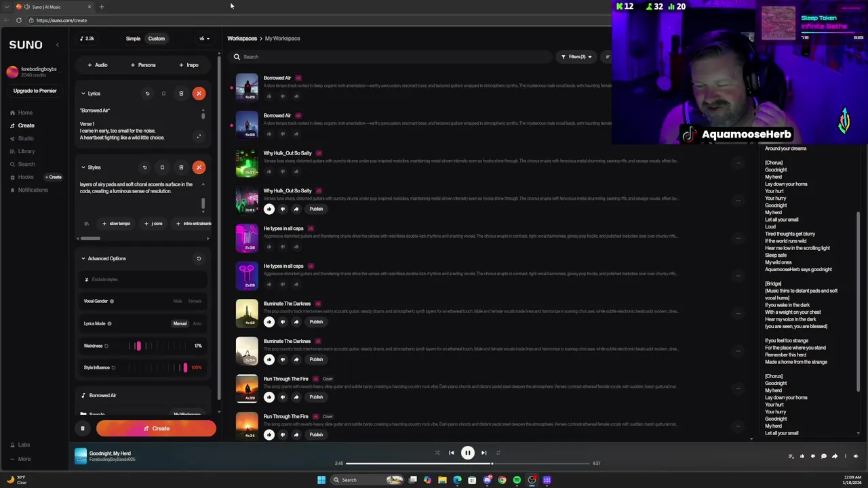Like the Why Hulk_Out So Salty 3:01 track
The height and width of the screenshot is (488, 868).
tap(269, 209)
